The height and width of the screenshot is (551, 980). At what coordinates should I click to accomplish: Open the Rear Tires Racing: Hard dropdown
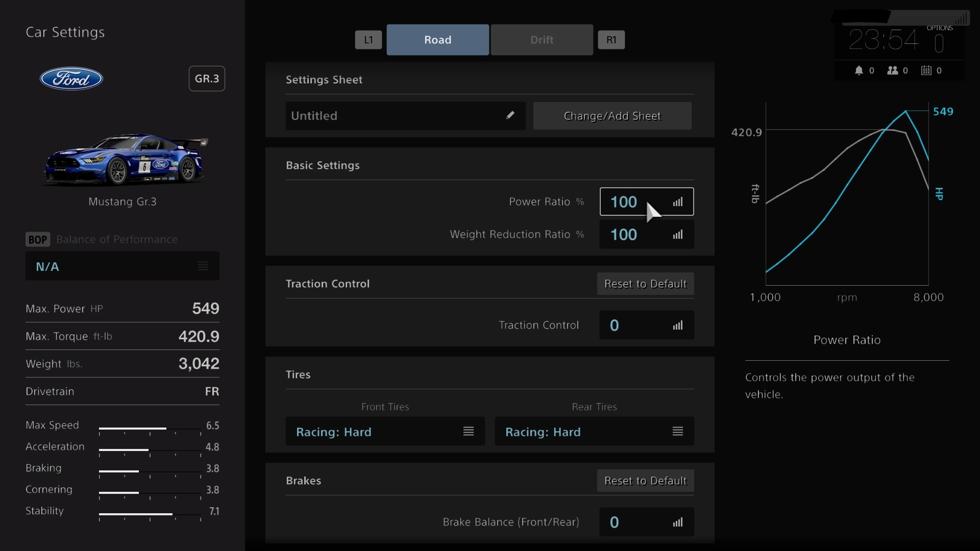594,432
